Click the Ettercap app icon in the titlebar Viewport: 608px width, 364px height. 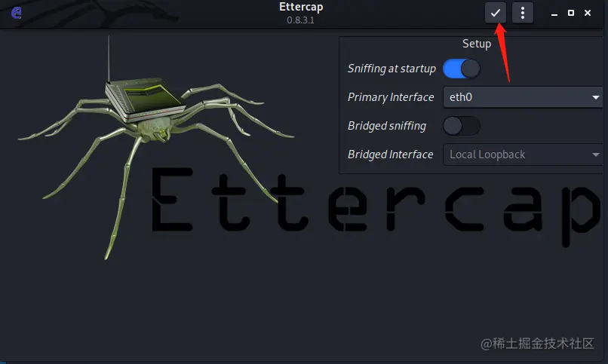pos(17,13)
